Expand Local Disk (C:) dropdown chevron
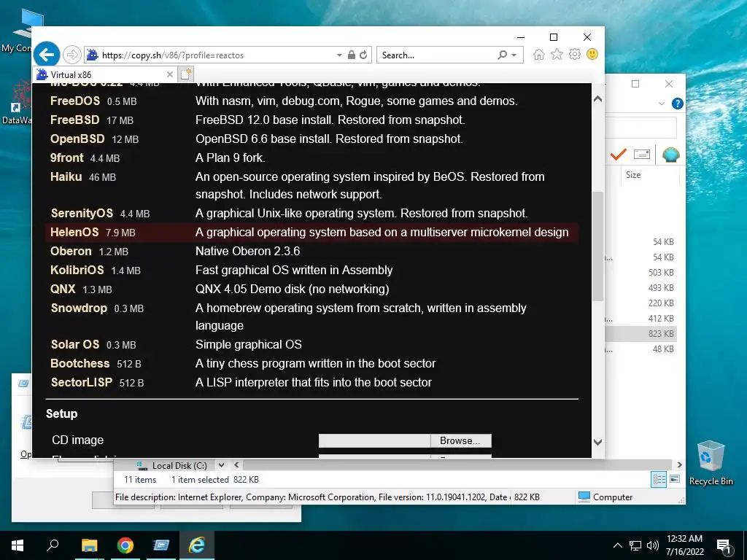747x560 pixels. [221, 465]
